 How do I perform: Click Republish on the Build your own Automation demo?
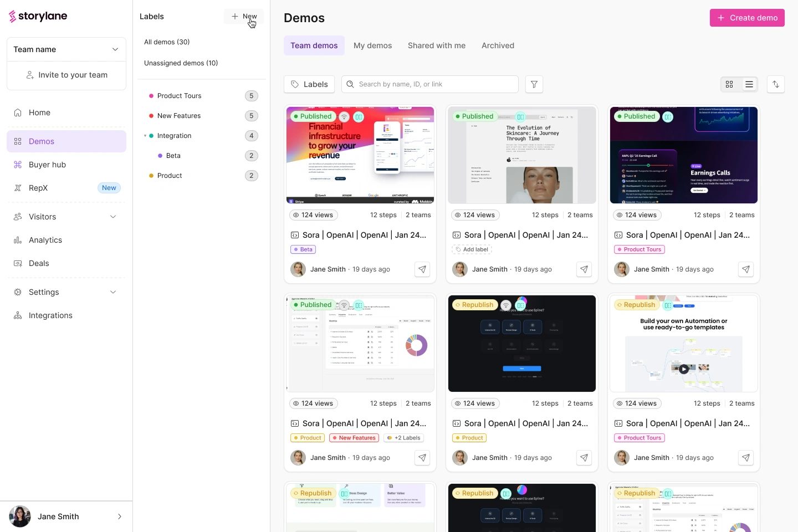(x=636, y=305)
